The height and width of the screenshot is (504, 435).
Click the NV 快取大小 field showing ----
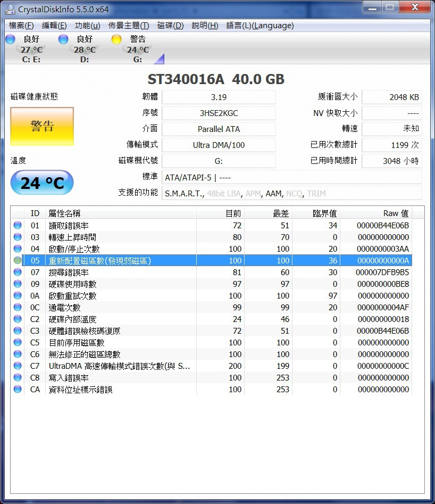[x=392, y=113]
